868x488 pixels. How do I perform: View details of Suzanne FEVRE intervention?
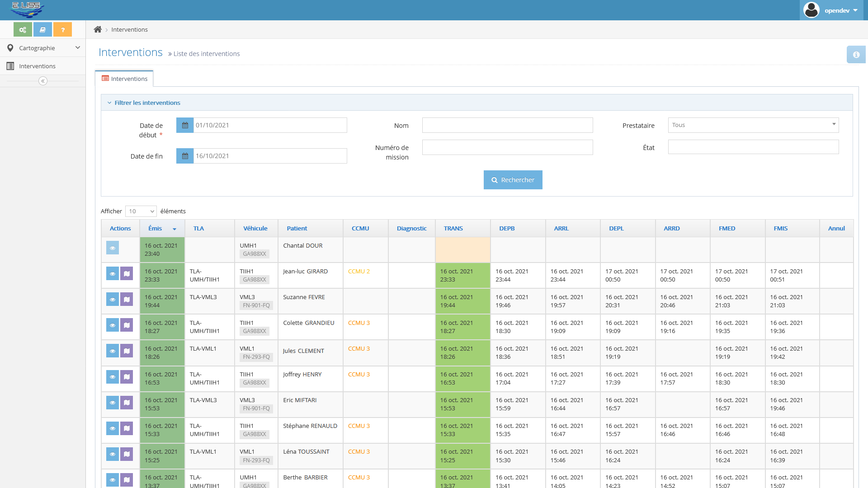[x=113, y=300]
